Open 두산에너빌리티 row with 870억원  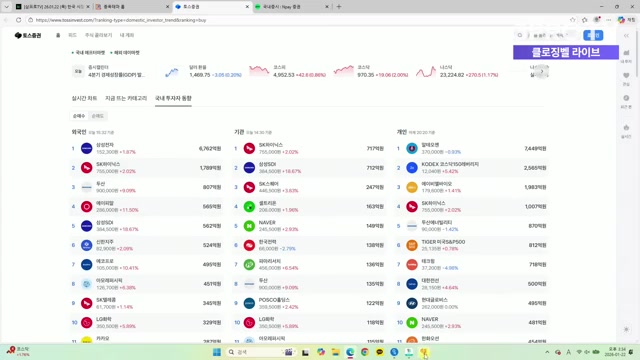coord(472,226)
